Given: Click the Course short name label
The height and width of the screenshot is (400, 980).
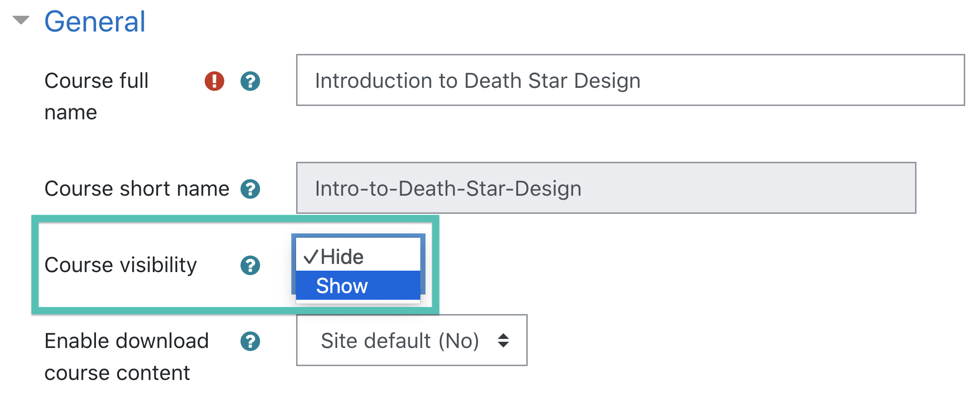Looking at the screenshot, I should point(137,189).
